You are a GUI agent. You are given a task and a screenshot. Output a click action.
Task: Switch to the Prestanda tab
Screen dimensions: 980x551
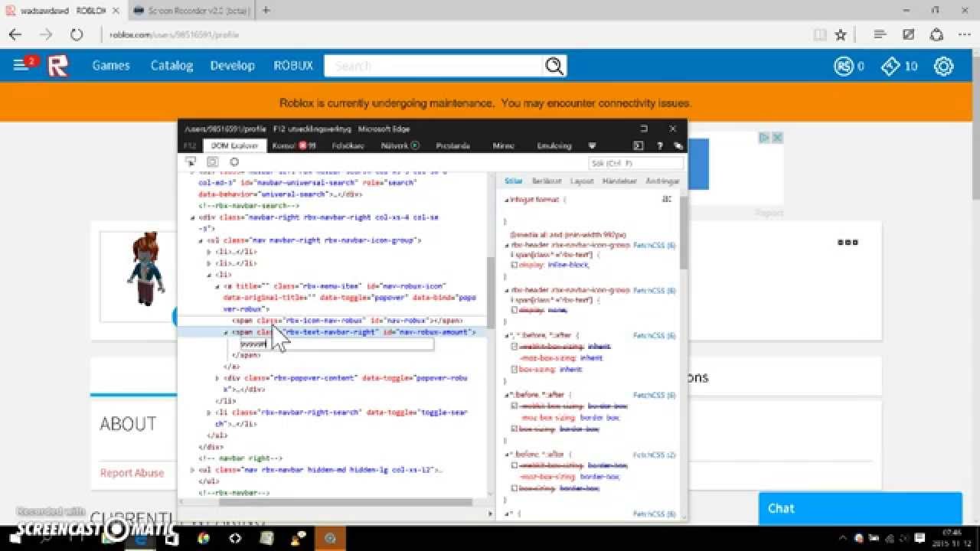(453, 145)
